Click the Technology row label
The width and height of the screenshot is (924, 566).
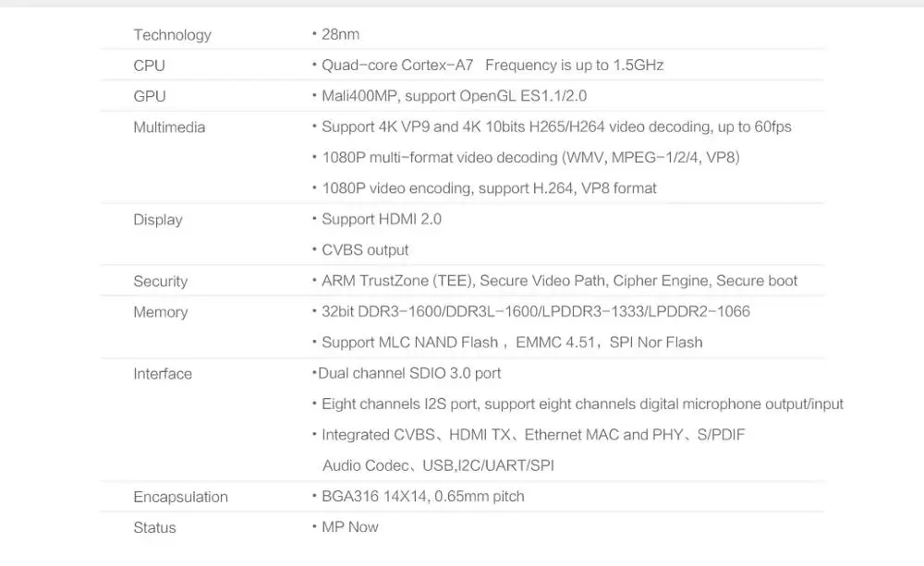coord(172,35)
